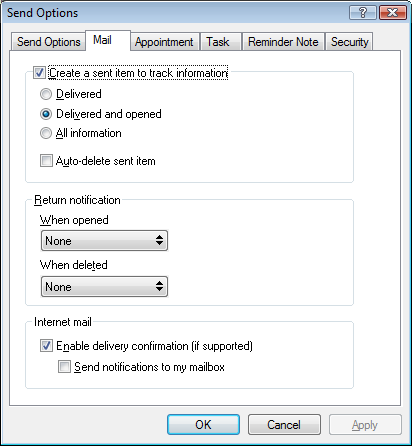This screenshot has height=446, width=412.
Task: Open the Reminder Note tab
Action: 283,42
